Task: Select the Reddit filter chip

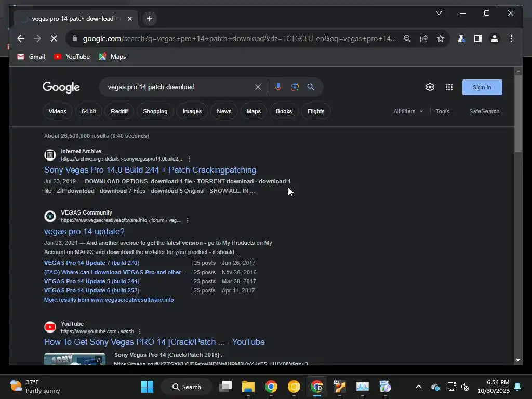Action: tap(119, 111)
